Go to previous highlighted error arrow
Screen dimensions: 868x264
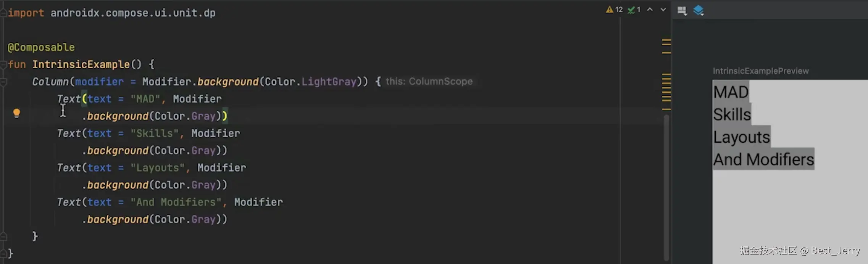point(650,10)
